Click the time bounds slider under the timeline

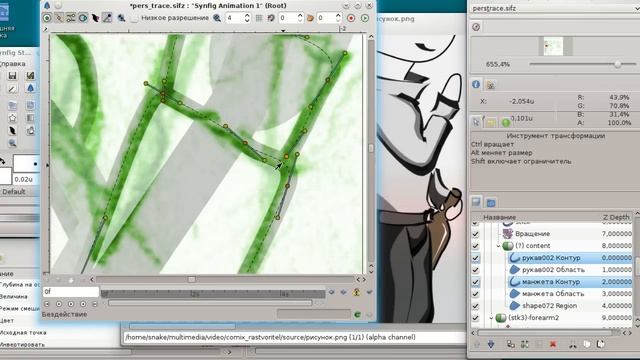pyautogui.click(x=210, y=303)
